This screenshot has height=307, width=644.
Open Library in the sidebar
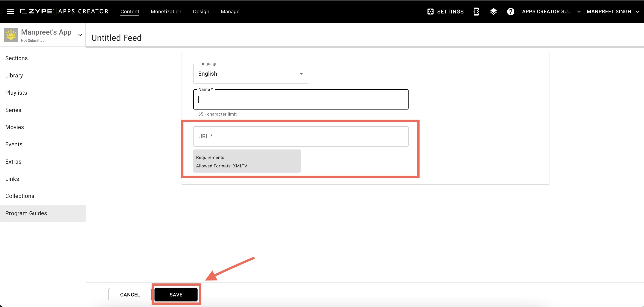pyautogui.click(x=43, y=76)
